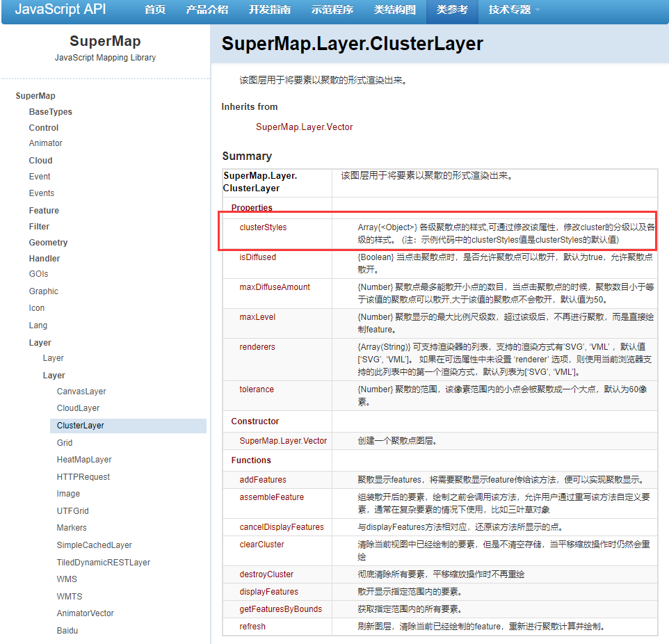
Task: Open SimpleCachedLayer in the sidebar
Action: click(x=95, y=545)
